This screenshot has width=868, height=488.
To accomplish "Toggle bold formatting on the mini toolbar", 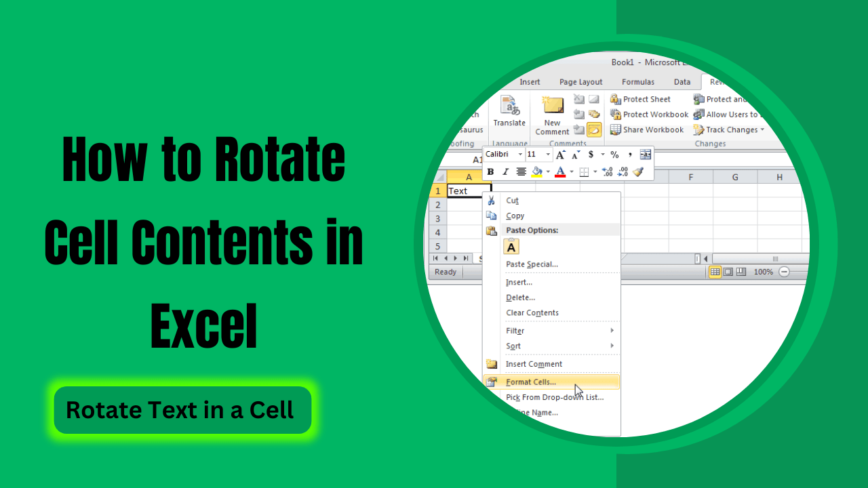I will (x=490, y=171).
